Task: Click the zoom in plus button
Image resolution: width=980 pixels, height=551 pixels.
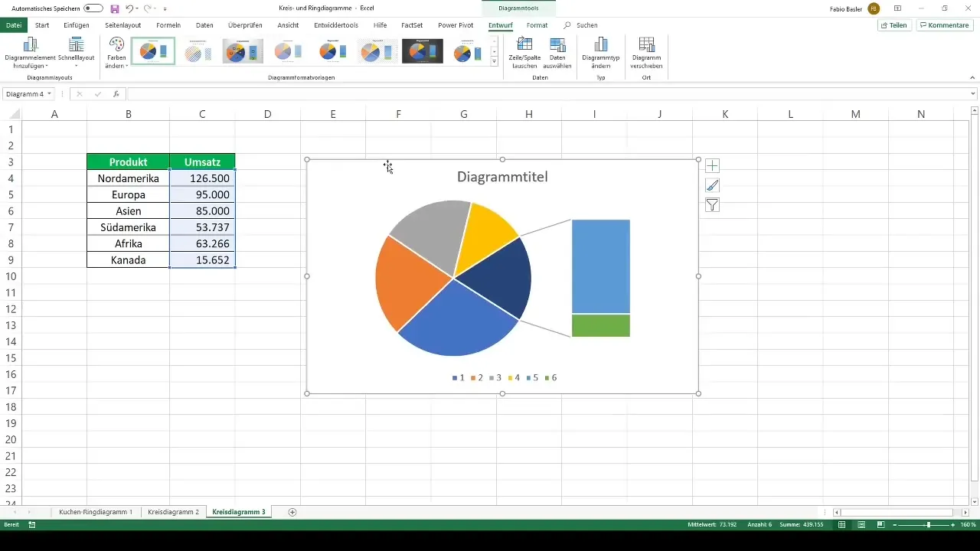Action: coord(952,524)
